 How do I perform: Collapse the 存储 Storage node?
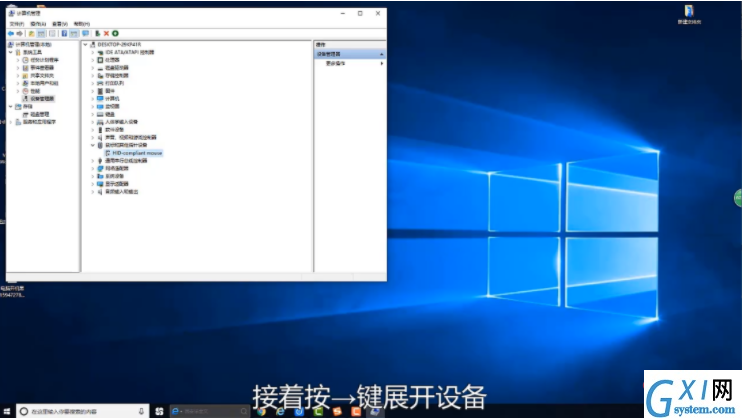(x=11, y=107)
